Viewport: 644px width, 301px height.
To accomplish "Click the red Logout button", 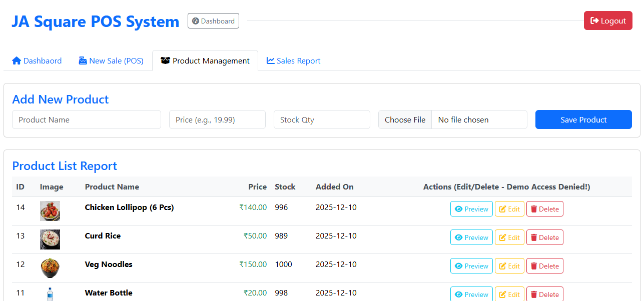I will point(608,20).
